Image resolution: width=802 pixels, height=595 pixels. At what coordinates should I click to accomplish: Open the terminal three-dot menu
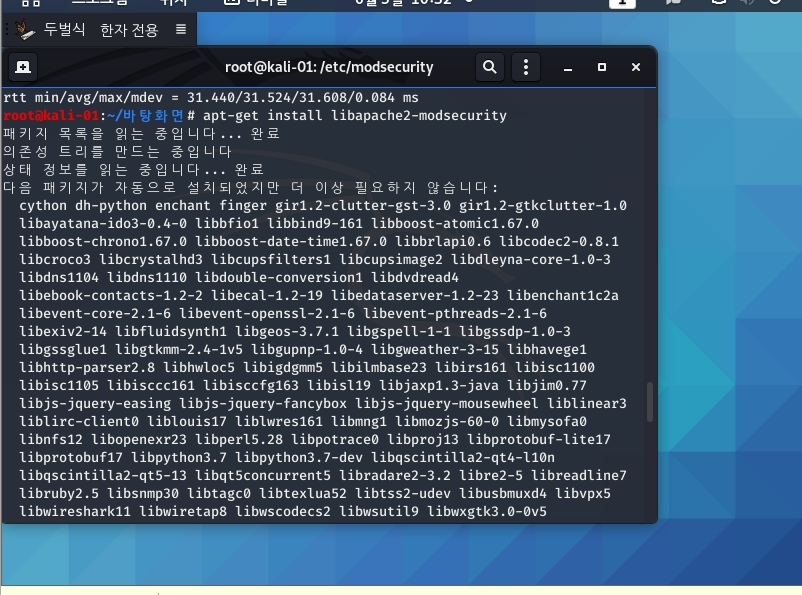pos(526,67)
